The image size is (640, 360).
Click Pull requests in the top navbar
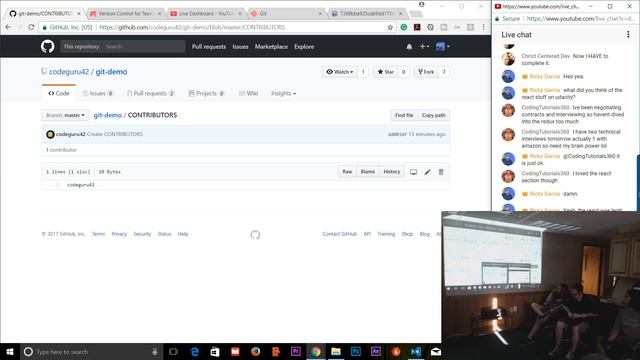[209, 47]
